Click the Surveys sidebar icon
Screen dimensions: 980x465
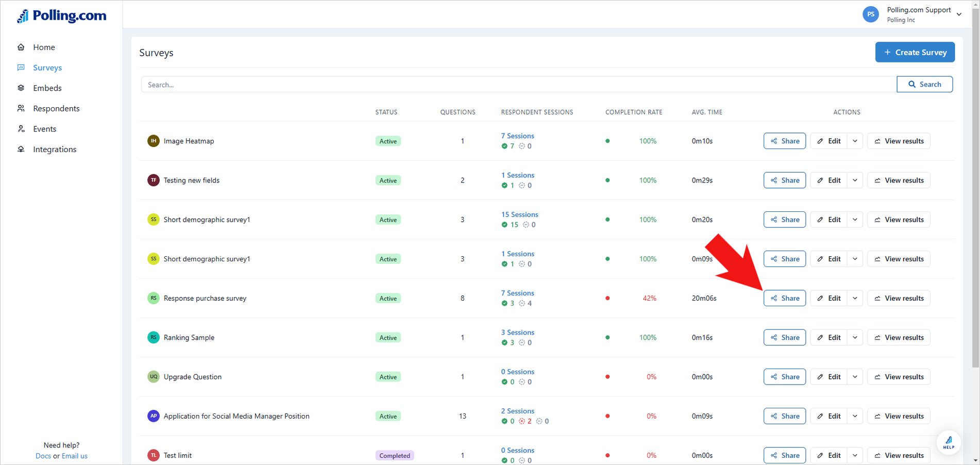(x=21, y=68)
